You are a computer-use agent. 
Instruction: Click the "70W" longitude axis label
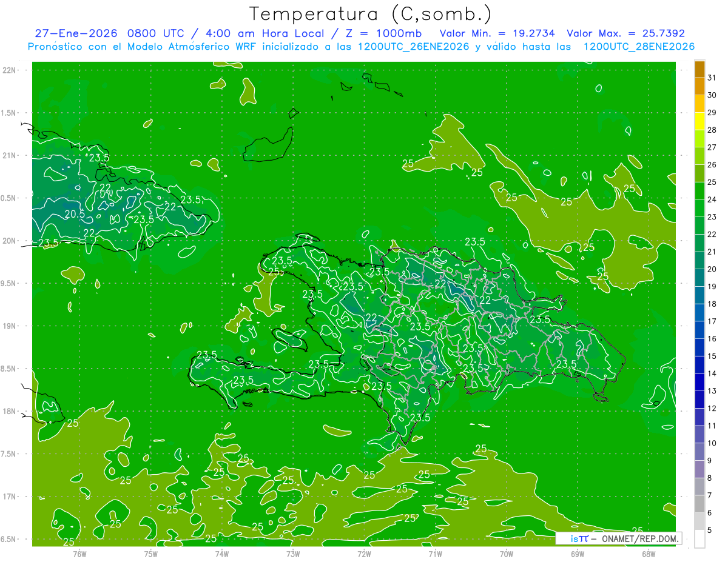(507, 554)
